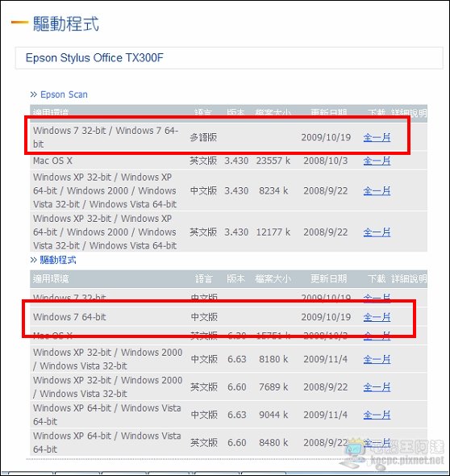Click the large 驅動程式 page heading
The height and width of the screenshot is (476, 450).
coord(66,23)
